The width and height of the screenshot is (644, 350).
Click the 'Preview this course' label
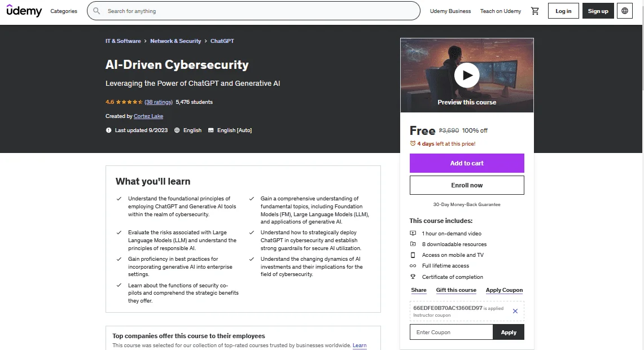coord(467,102)
